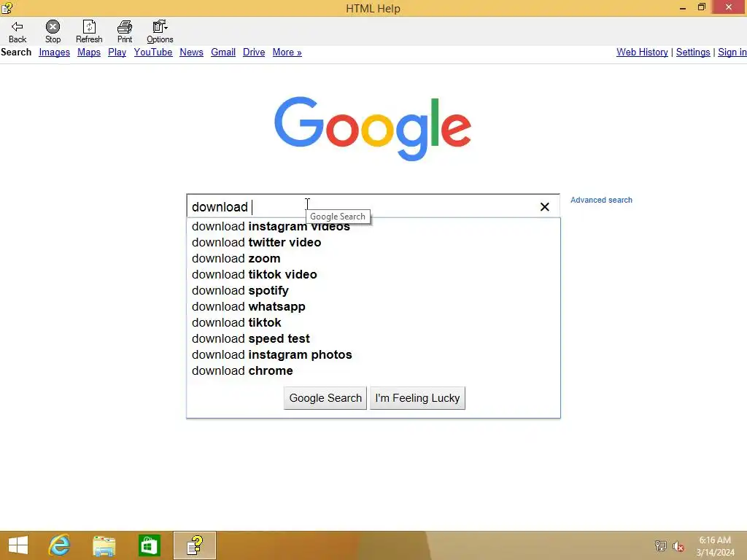Choose suggestion download instagram photos
Image resolution: width=747 pixels, height=560 pixels.
(x=373, y=355)
